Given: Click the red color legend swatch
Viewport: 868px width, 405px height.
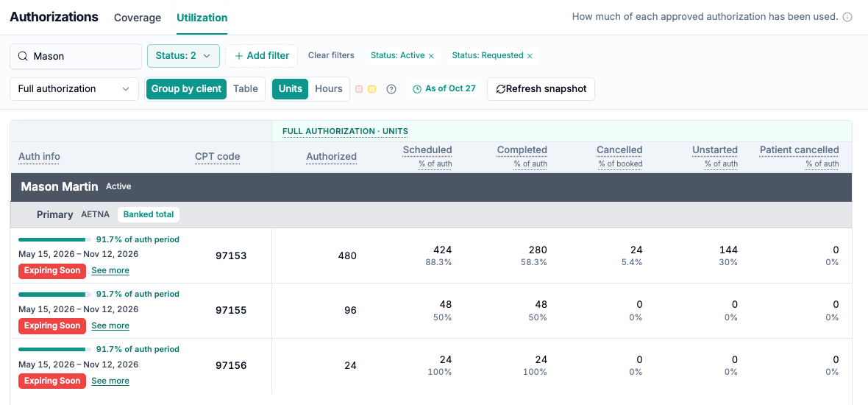Looking at the screenshot, I should [359, 89].
